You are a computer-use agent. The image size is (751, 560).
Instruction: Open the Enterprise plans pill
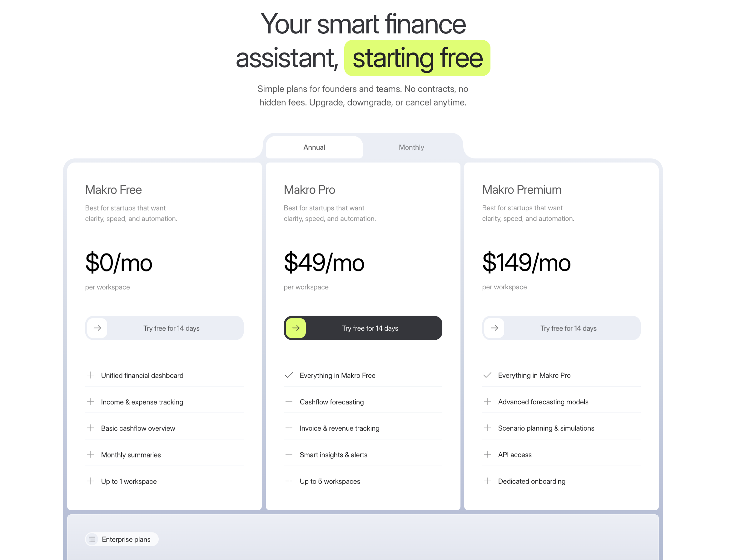[x=126, y=539]
